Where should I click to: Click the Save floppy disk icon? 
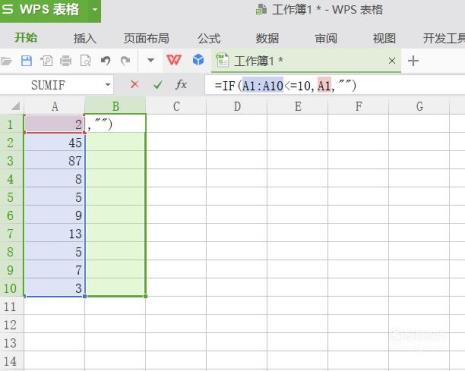tap(26, 61)
